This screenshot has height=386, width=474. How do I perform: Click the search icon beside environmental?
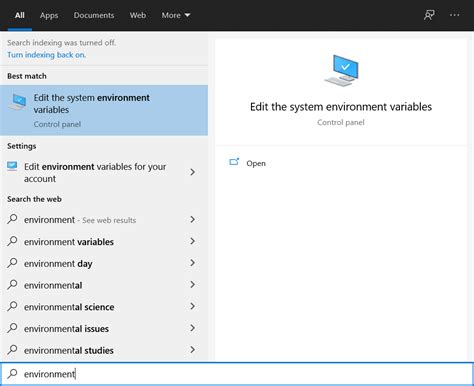(x=12, y=284)
